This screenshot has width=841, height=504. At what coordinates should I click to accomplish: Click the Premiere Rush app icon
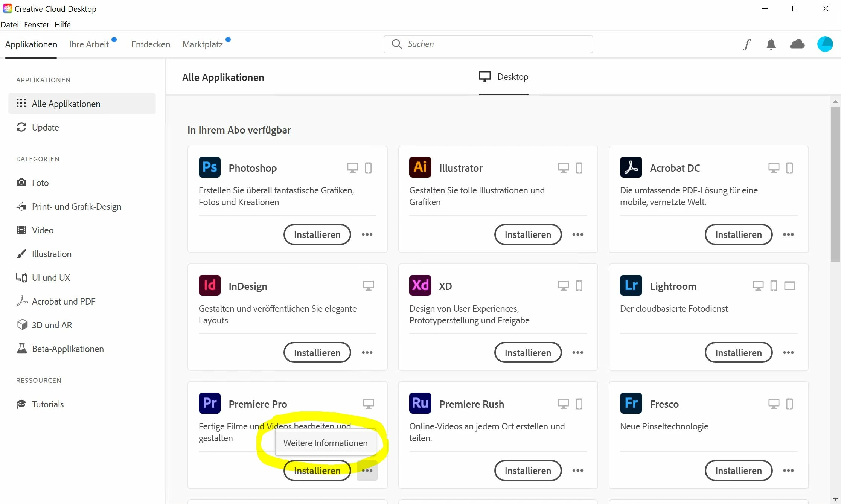tap(420, 404)
